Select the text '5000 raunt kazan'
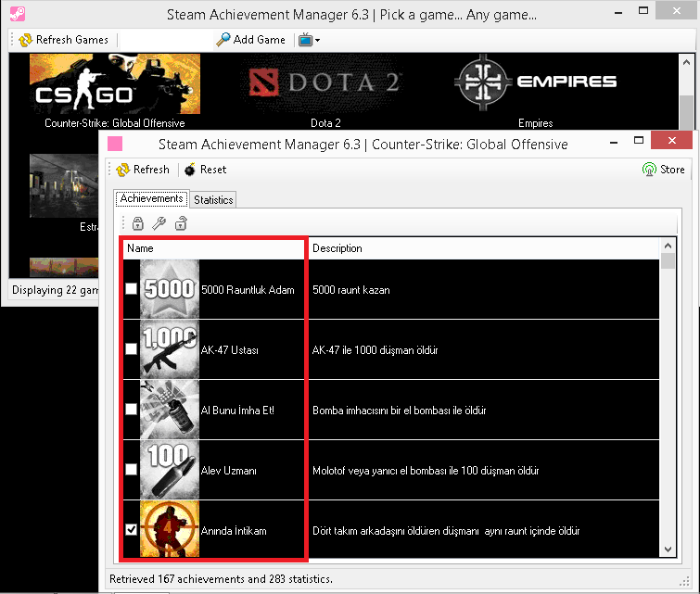 [351, 290]
